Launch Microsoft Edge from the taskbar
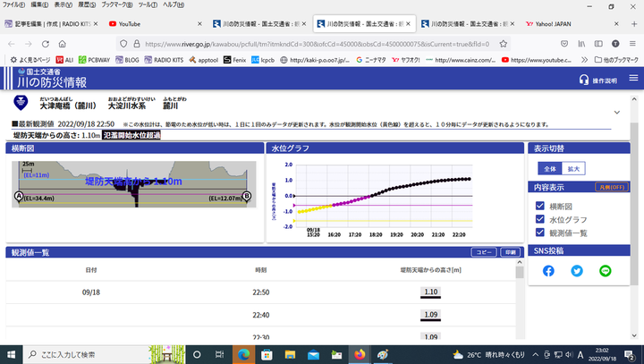 (242, 354)
